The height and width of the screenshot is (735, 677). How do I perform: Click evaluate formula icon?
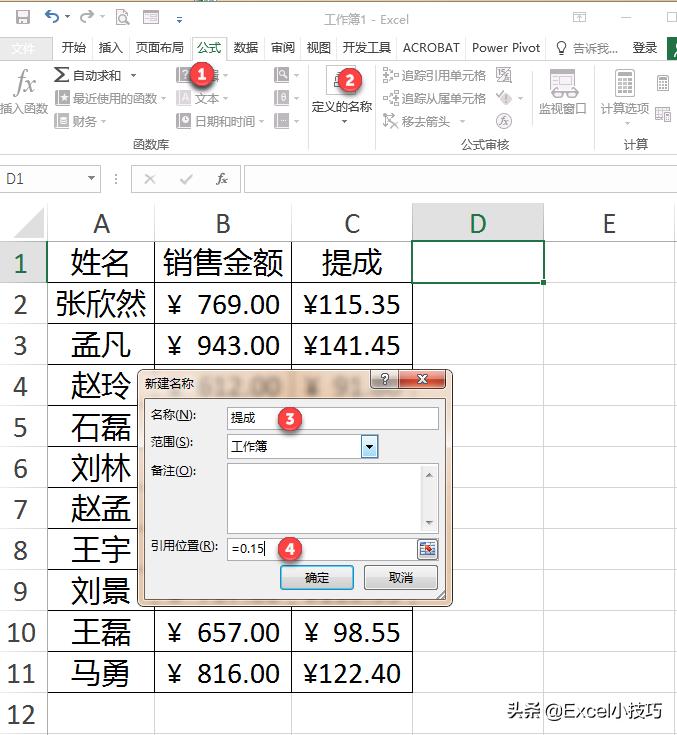pos(504,121)
